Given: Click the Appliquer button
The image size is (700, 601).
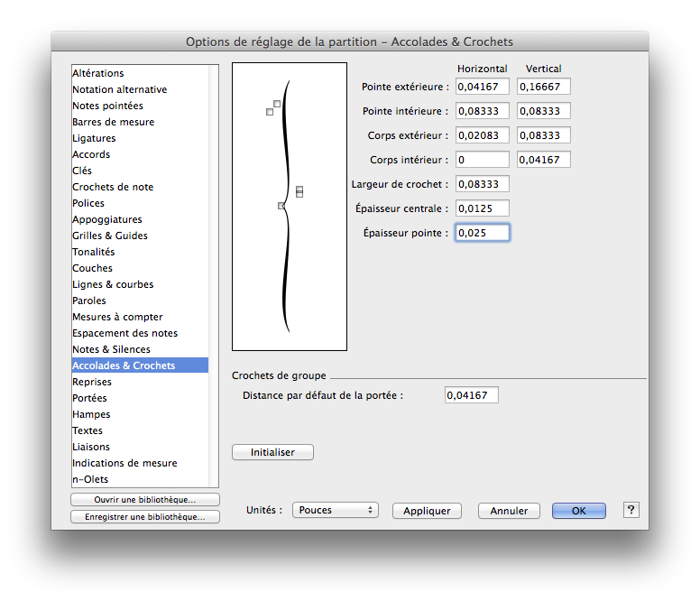Looking at the screenshot, I should (x=427, y=511).
